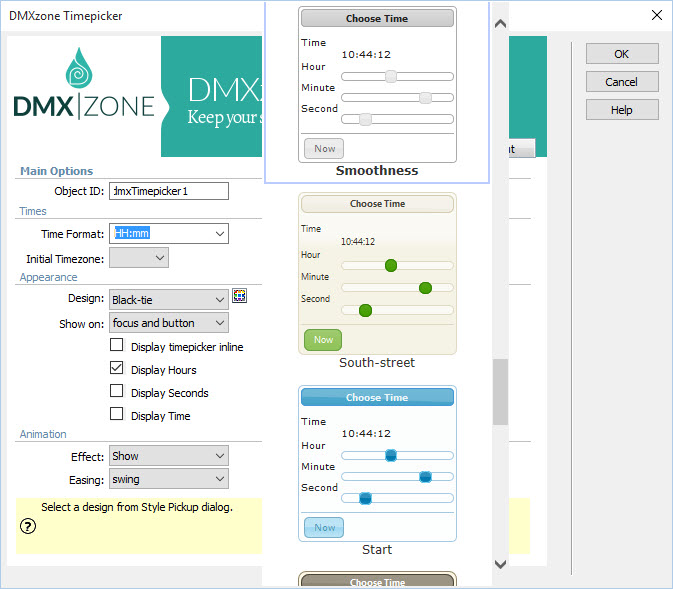Click the blue Now button in Start preview
Viewport: 673px width, 589px height.
click(x=324, y=528)
